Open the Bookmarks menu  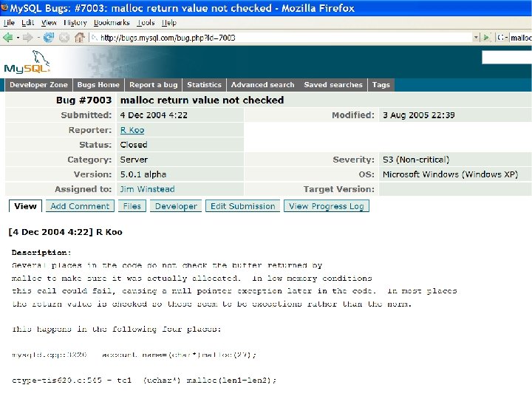[112, 23]
